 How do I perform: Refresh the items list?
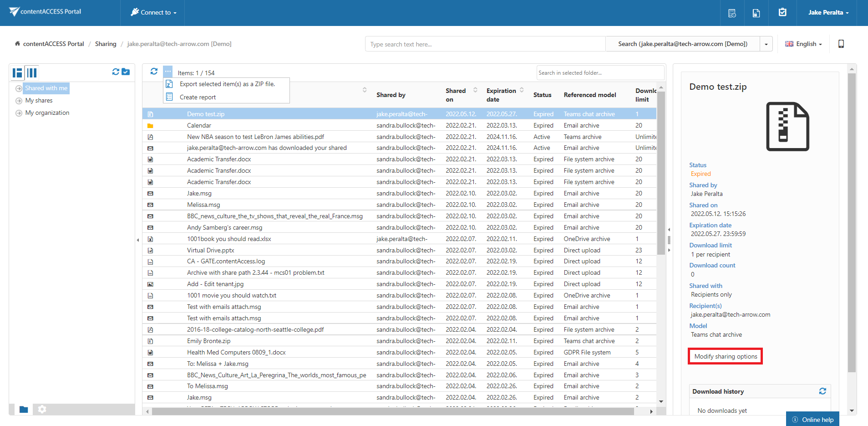[154, 72]
